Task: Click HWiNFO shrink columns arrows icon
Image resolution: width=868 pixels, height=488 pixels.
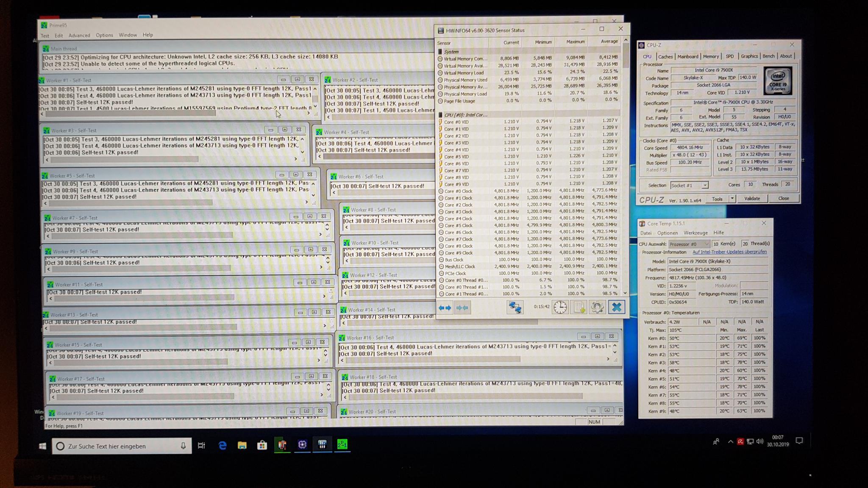Action: tap(462, 308)
